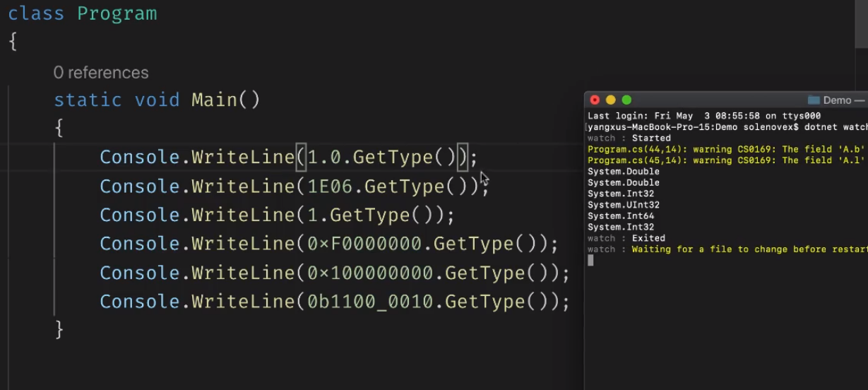Image resolution: width=868 pixels, height=390 pixels.
Task: Click the 0x100000000 hex literal
Action: (370, 273)
